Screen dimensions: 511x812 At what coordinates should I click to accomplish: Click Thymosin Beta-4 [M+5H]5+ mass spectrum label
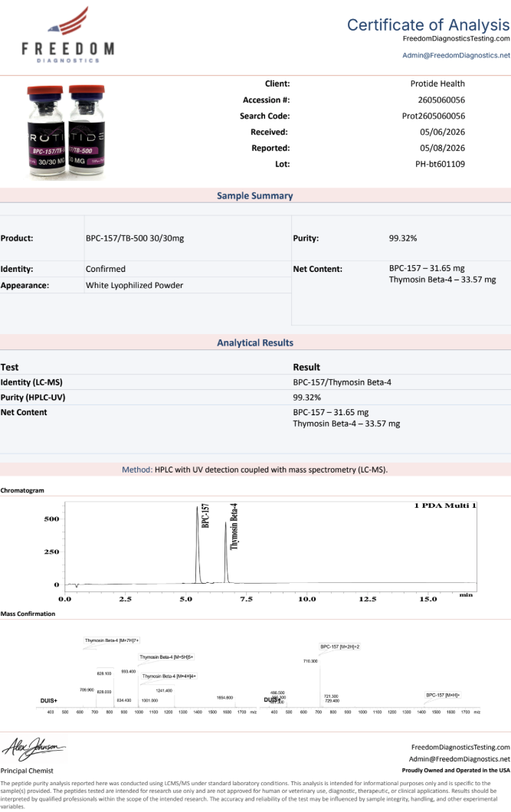point(165,657)
